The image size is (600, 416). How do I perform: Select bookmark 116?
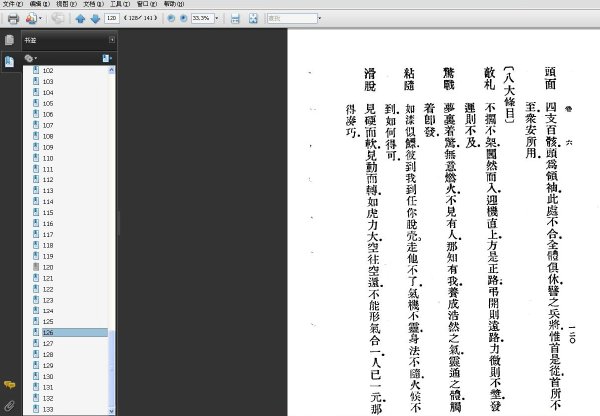(48, 223)
